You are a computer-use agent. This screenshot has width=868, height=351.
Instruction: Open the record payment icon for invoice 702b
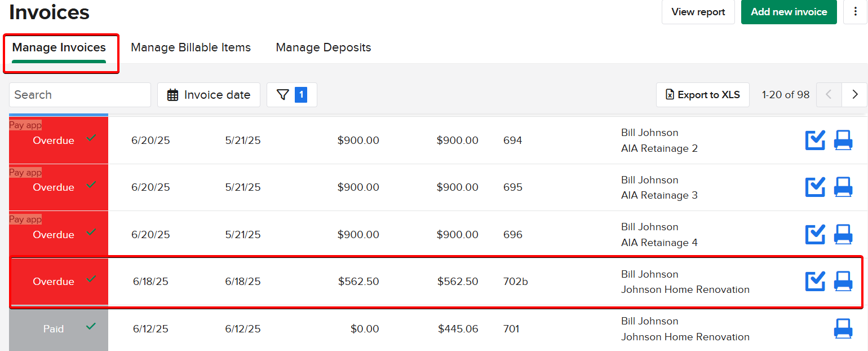(814, 281)
